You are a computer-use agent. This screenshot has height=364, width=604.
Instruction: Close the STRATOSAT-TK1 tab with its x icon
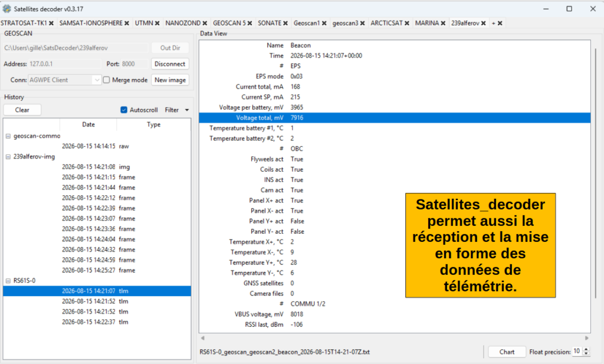click(51, 23)
